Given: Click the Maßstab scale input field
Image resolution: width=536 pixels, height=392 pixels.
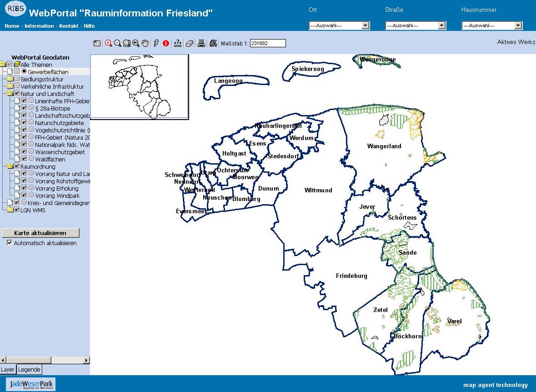Looking at the screenshot, I should [x=268, y=43].
